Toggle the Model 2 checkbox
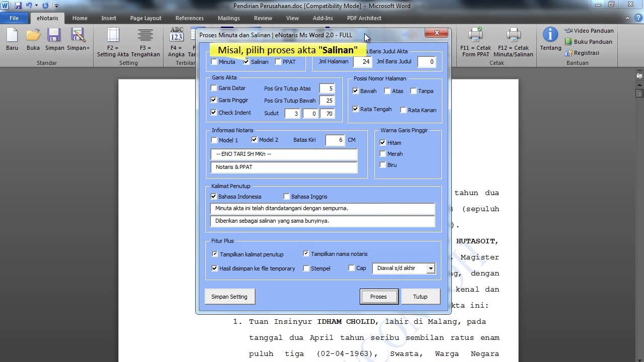This screenshot has height=362, width=644. [255, 140]
